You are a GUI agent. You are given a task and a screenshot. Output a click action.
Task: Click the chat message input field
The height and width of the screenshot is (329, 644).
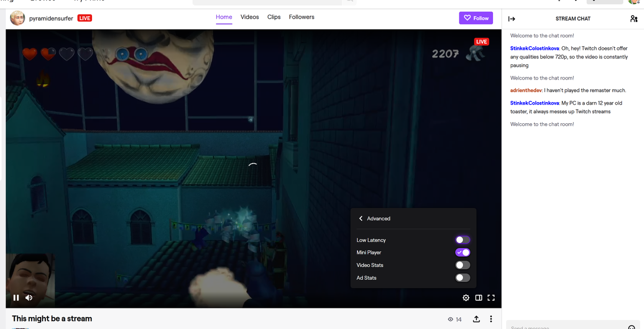573,325
